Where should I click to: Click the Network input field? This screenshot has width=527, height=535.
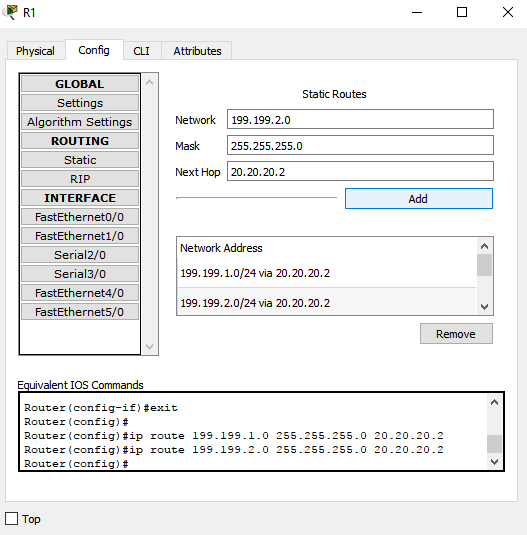click(x=360, y=119)
